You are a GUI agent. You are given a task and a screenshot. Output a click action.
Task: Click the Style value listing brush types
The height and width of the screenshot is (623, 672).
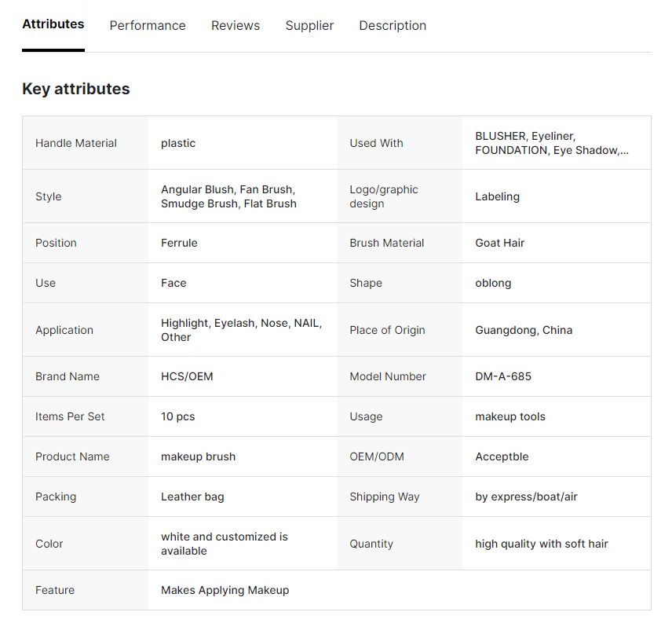pos(228,196)
